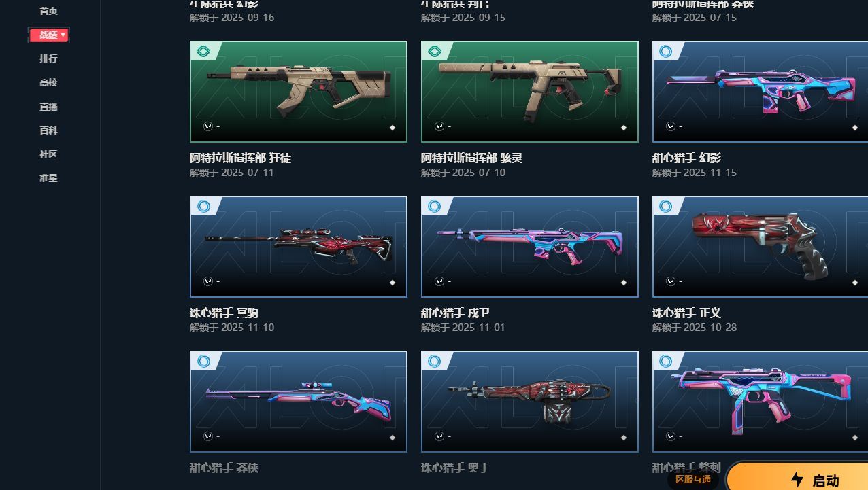Click the 区服互通 badge
The image size is (868, 490).
tap(693, 479)
